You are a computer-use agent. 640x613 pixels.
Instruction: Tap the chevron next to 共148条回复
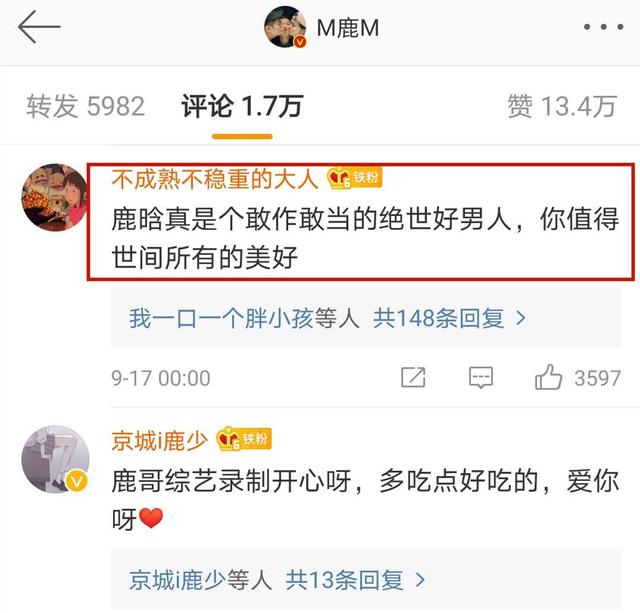[521, 318]
